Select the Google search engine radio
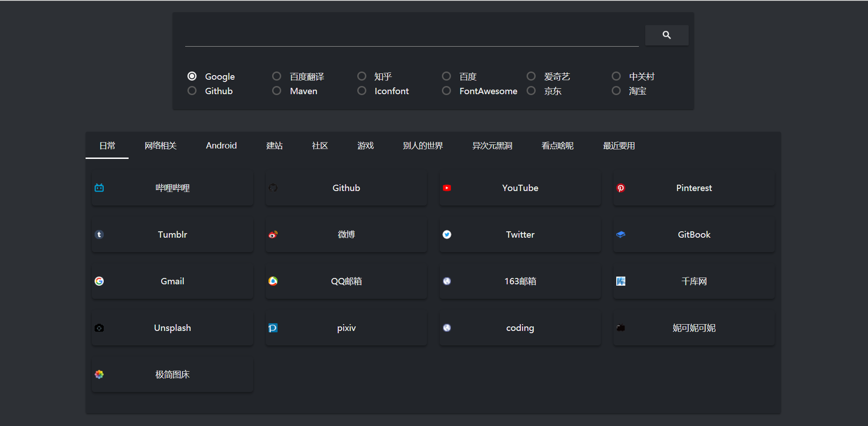The width and height of the screenshot is (868, 426). (192, 76)
